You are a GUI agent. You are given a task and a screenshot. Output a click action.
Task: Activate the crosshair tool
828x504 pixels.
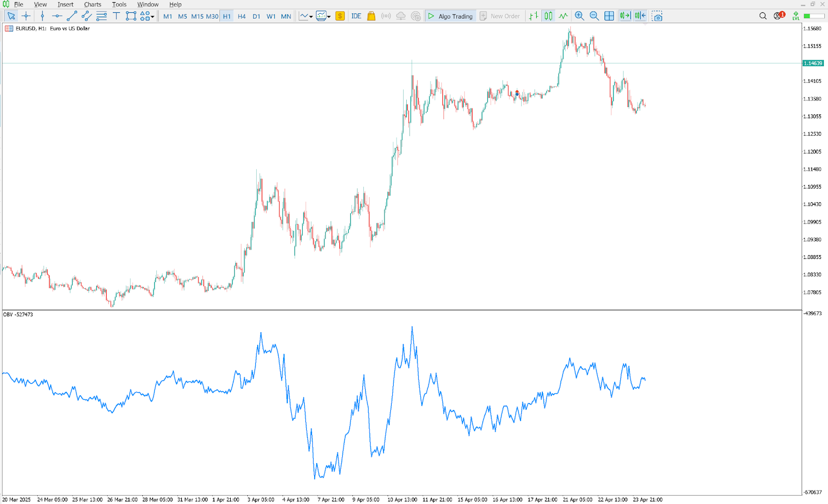[x=26, y=16]
